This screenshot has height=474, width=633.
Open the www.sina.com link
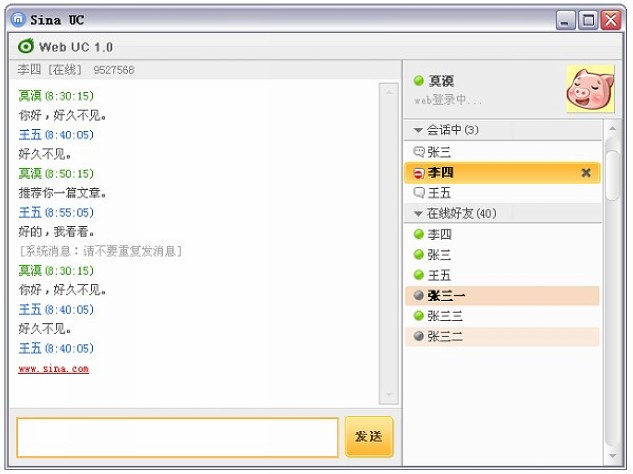(54, 369)
